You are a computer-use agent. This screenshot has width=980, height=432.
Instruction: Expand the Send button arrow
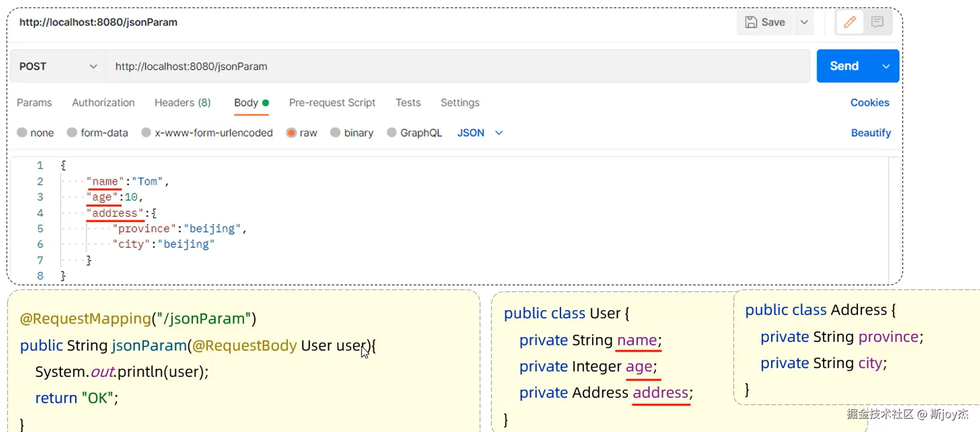tap(886, 66)
